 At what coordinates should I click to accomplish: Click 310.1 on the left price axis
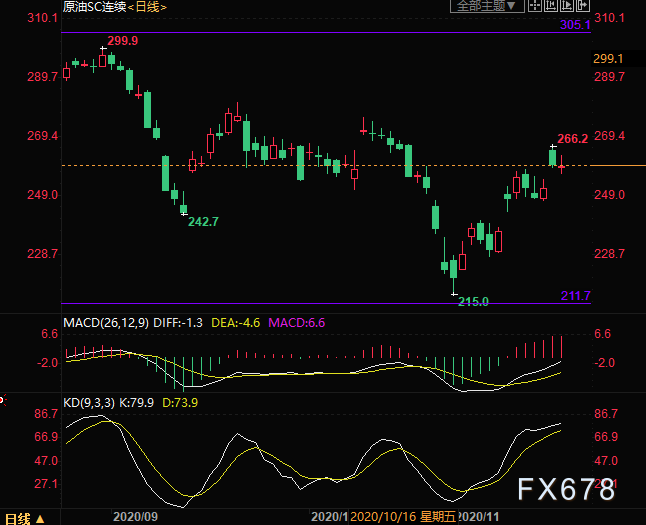coord(42,18)
